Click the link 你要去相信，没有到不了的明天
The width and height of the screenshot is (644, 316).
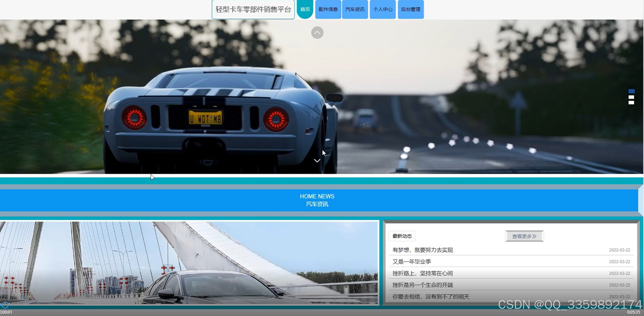coord(431,296)
